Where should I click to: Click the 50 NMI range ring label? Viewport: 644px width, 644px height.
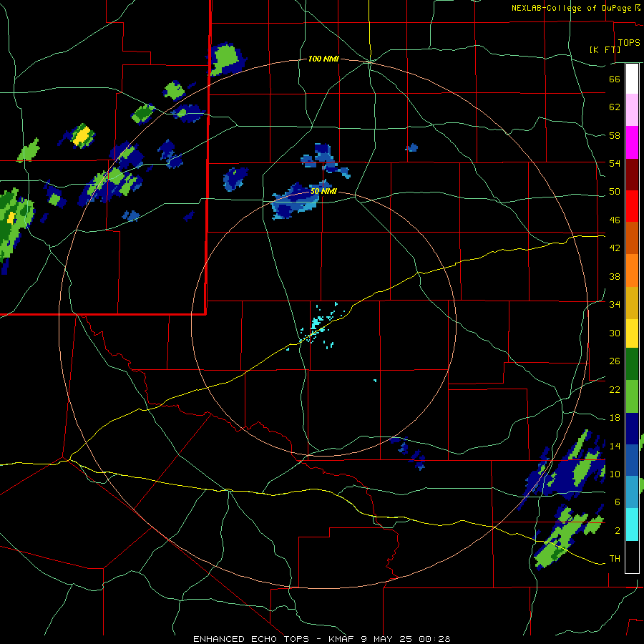click(323, 191)
